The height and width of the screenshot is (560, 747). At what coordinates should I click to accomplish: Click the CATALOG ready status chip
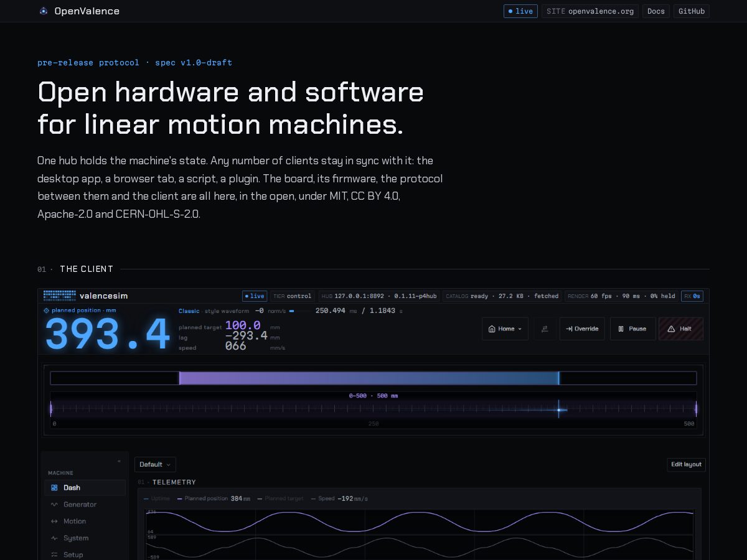tap(502, 296)
